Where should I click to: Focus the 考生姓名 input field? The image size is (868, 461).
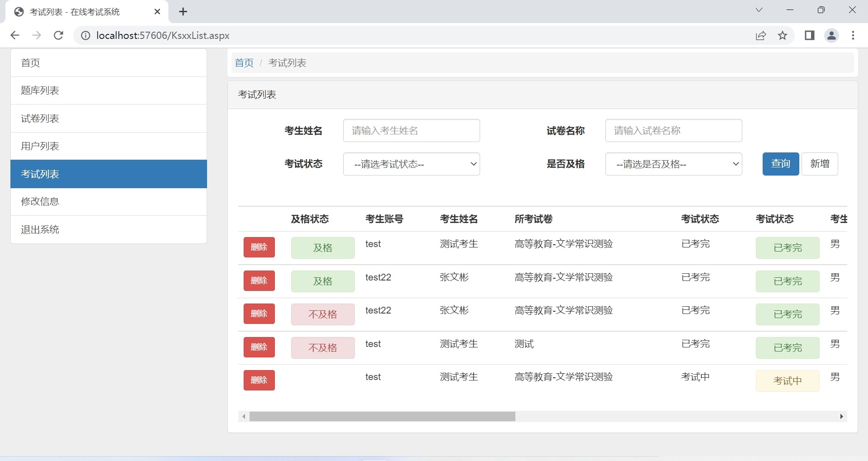pos(411,131)
